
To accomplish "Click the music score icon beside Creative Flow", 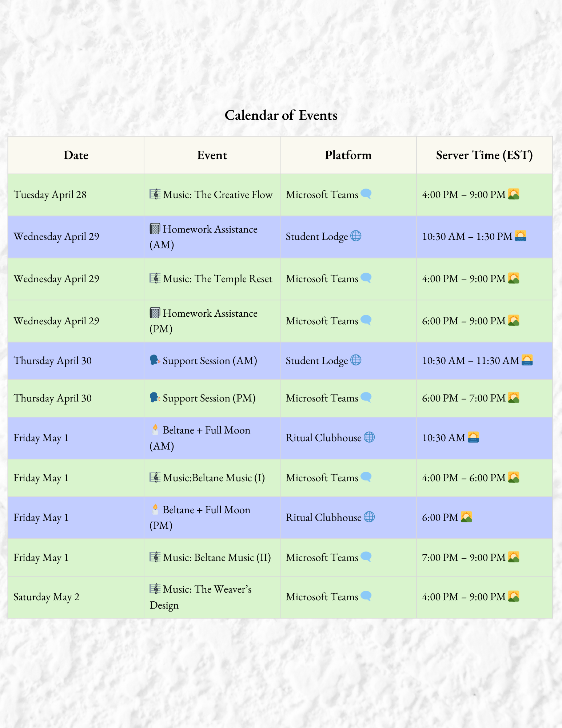I will pos(155,194).
